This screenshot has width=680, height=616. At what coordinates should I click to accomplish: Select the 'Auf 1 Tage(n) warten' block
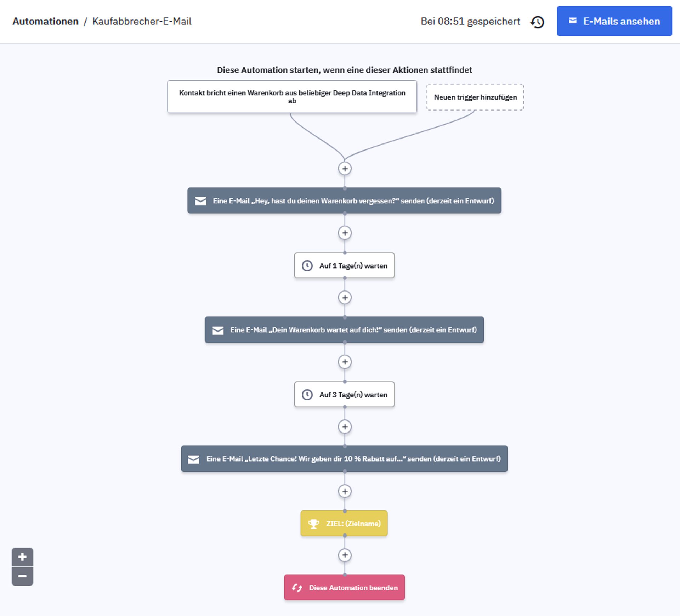point(344,266)
